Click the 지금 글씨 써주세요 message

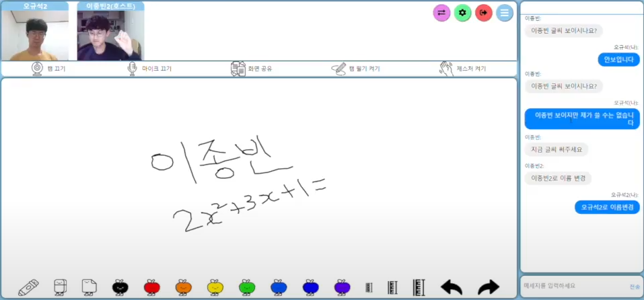pos(557,149)
